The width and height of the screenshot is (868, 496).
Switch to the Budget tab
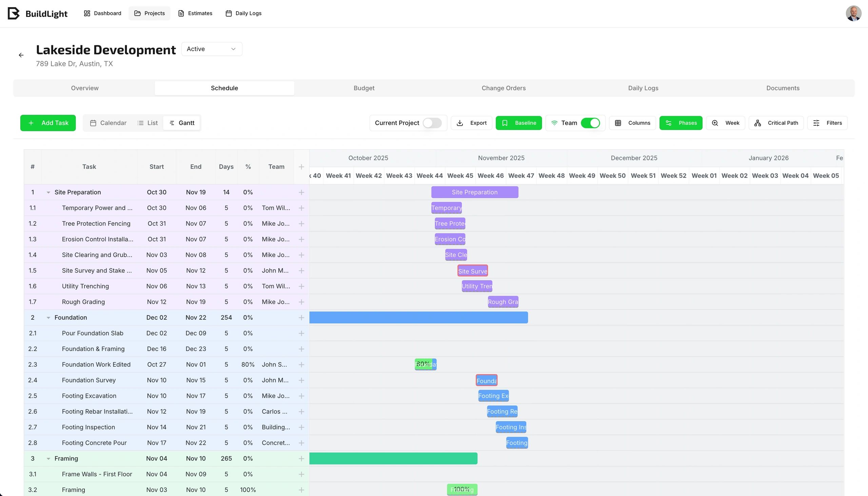pos(364,88)
